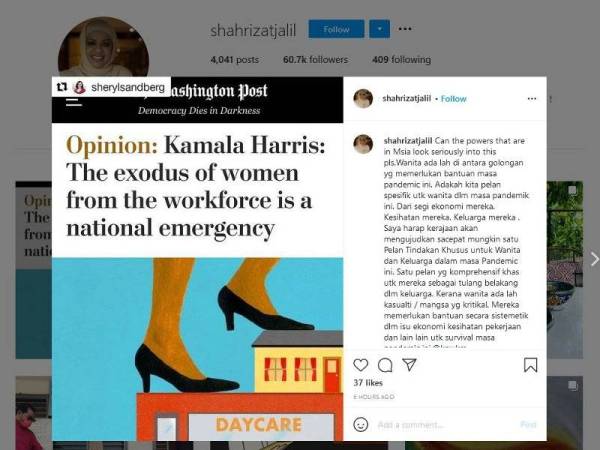
Task: Open shahrizatjalil username in caption
Action: [x=408, y=141]
